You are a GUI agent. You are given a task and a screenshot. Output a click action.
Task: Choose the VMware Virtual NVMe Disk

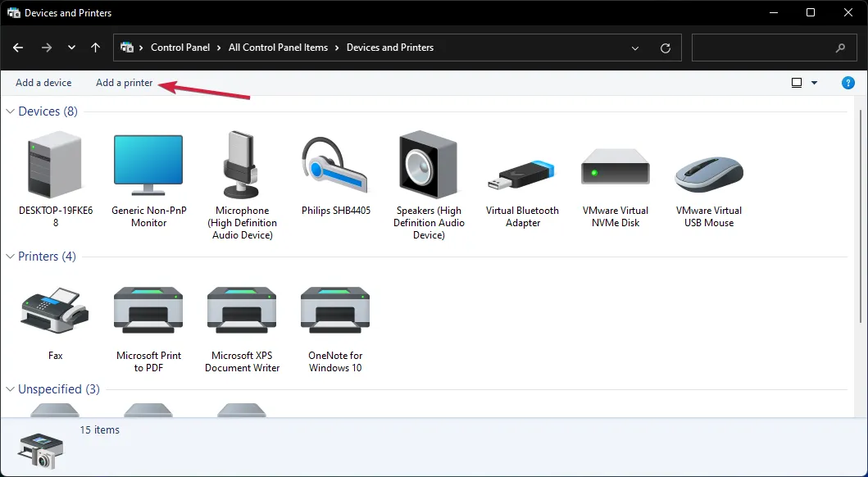click(x=615, y=166)
